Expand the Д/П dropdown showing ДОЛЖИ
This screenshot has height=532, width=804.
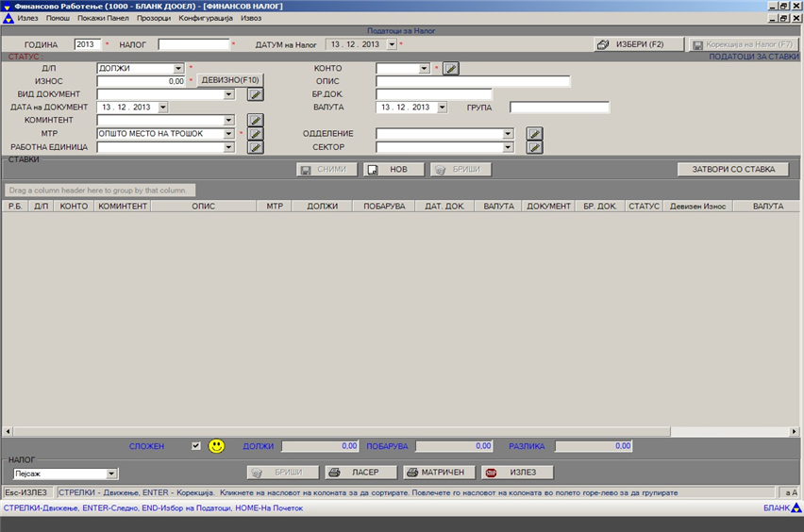point(178,68)
